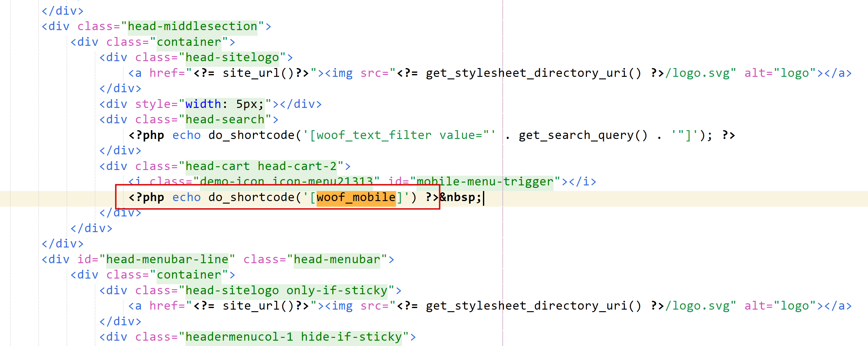Click container class under head-middlesection div
This screenshot has width=868, height=346.
coord(189,42)
